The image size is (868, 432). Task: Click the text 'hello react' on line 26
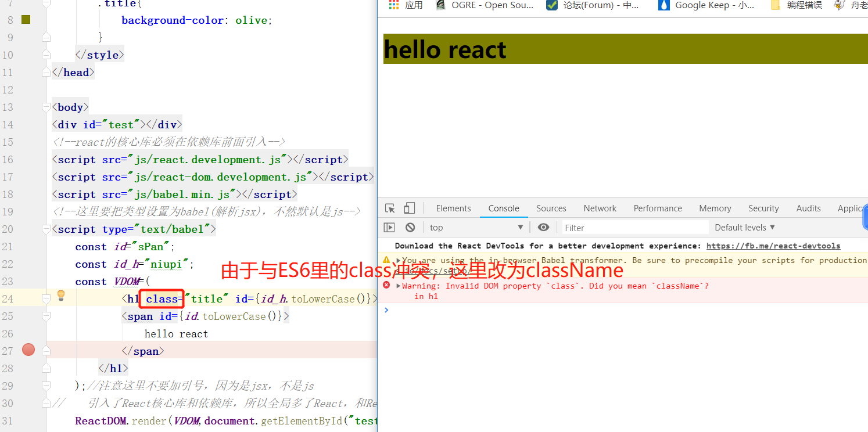(x=176, y=334)
